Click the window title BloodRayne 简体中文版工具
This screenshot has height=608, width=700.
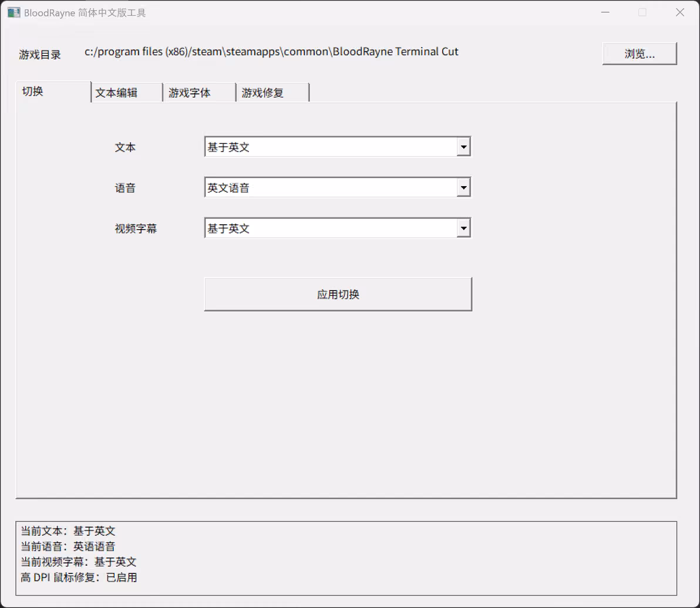click(x=85, y=13)
